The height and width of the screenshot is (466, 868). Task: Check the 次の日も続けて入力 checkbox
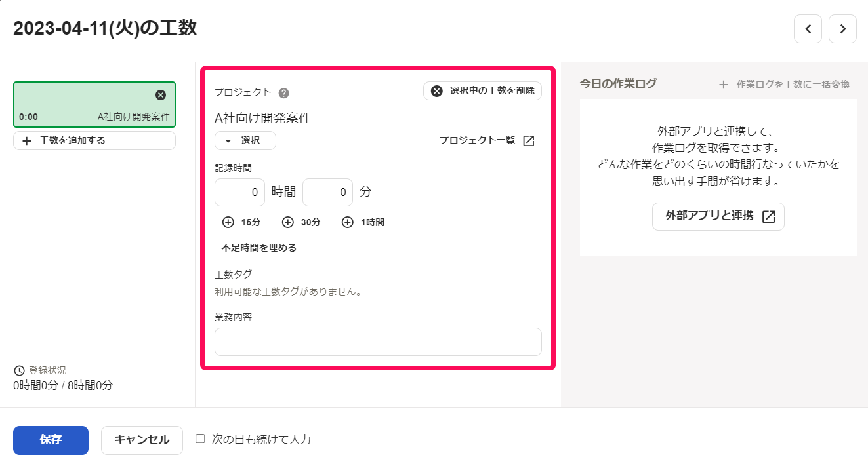[201, 438]
